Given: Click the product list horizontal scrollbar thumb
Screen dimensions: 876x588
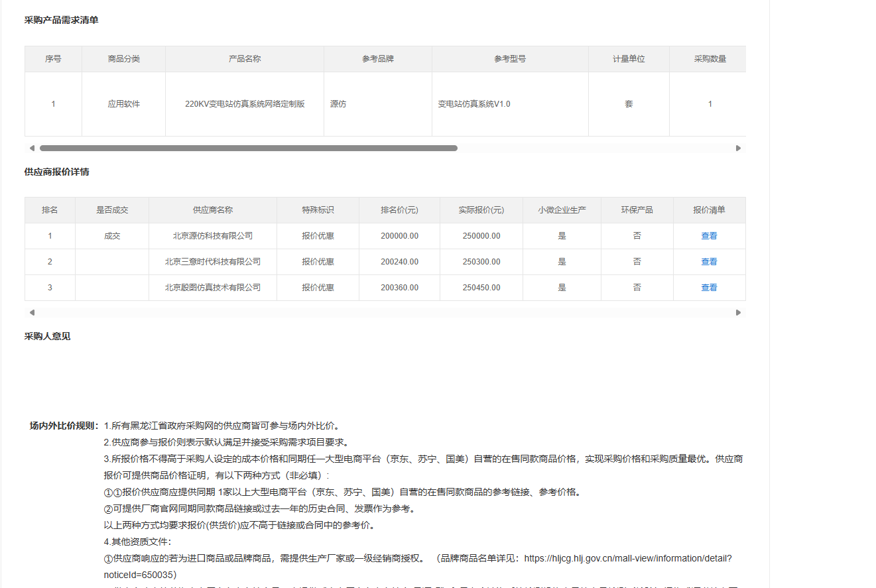Looking at the screenshot, I should pyautogui.click(x=248, y=148).
